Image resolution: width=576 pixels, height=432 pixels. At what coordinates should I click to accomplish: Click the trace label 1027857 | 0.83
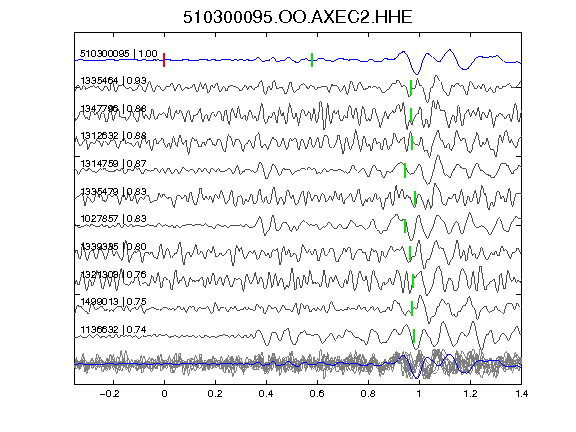(113, 219)
